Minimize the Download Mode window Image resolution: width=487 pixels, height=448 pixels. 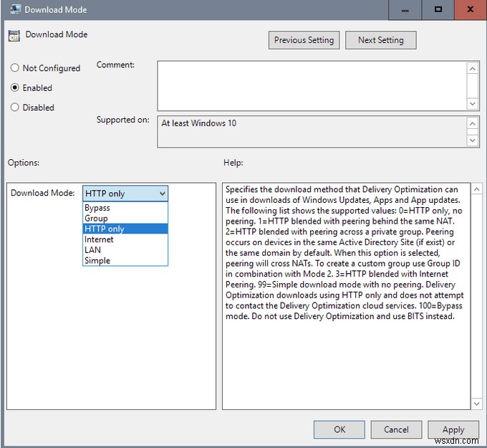click(405, 10)
